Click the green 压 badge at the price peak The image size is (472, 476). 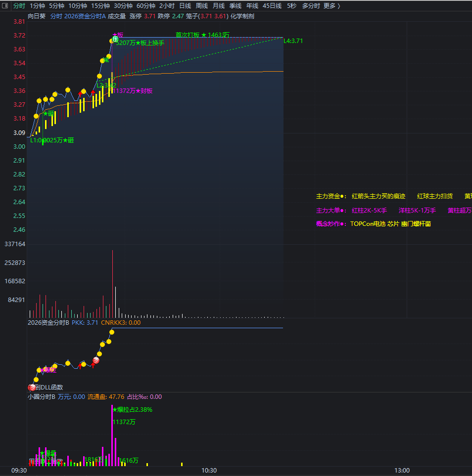(115, 39)
